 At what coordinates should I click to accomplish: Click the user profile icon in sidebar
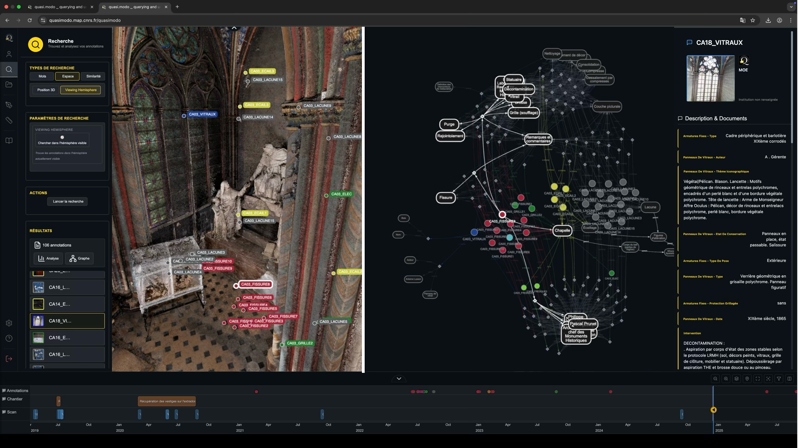[9, 54]
